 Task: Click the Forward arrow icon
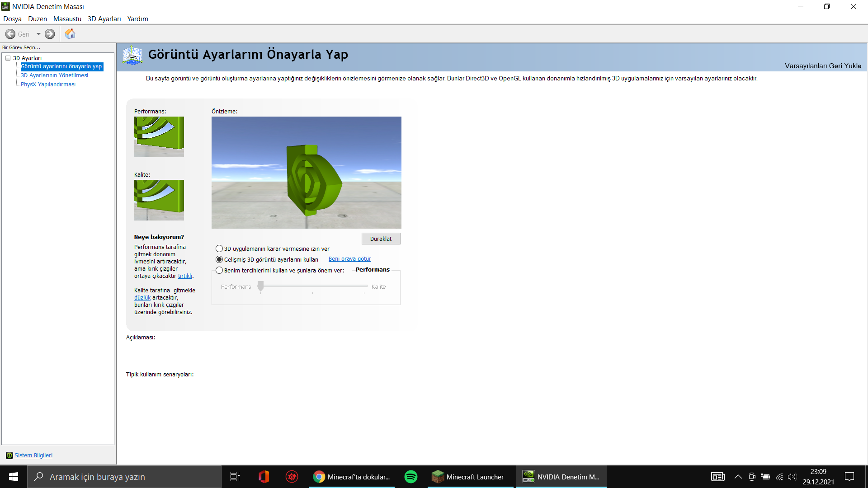pos(50,34)
